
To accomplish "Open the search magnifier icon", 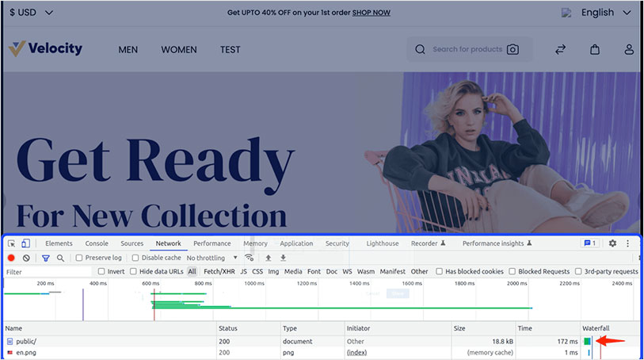I will coord(420,49).
